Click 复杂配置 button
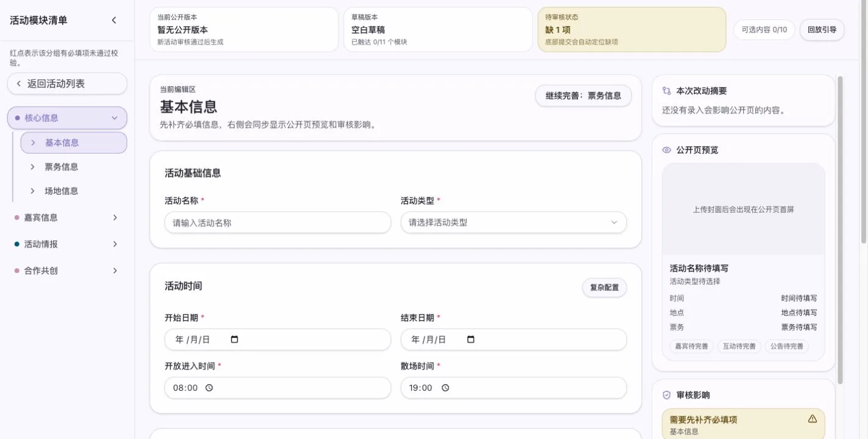 [604, 287]
